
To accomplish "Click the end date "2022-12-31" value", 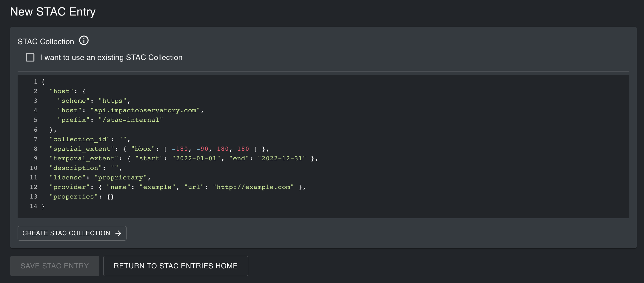I will tap(282, 159).
